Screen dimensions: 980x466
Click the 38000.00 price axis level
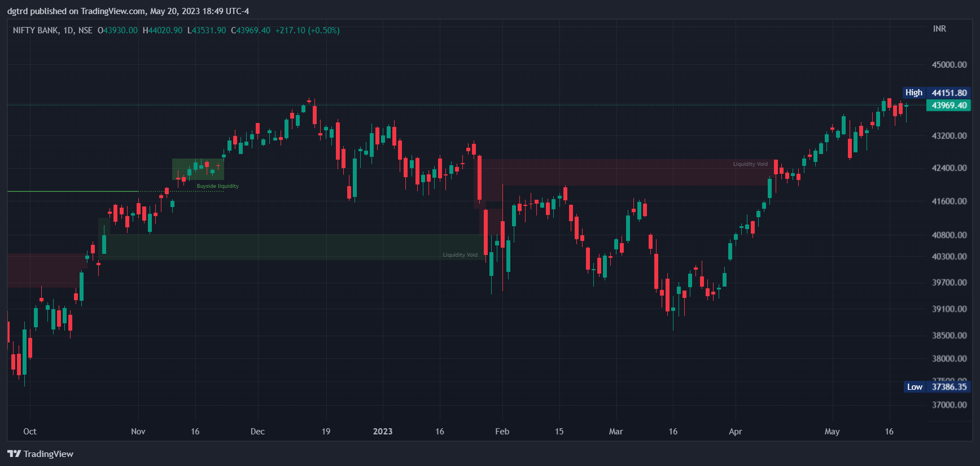[949, 359]
